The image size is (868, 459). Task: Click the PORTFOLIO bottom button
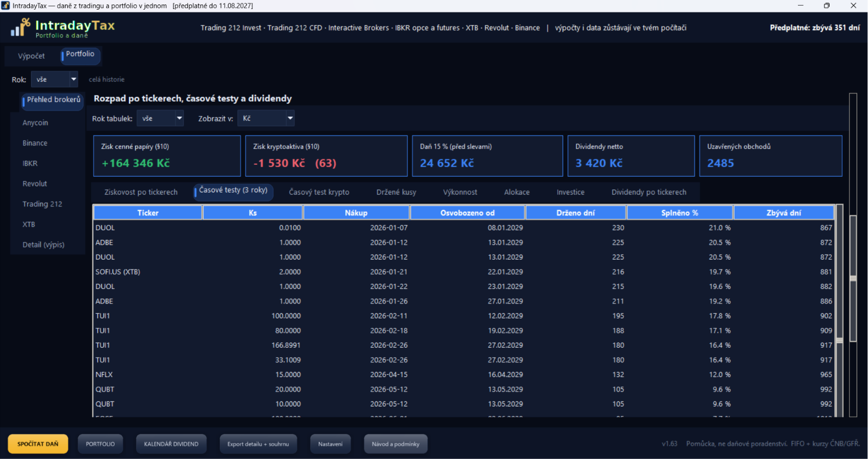(x=100, y=444)
